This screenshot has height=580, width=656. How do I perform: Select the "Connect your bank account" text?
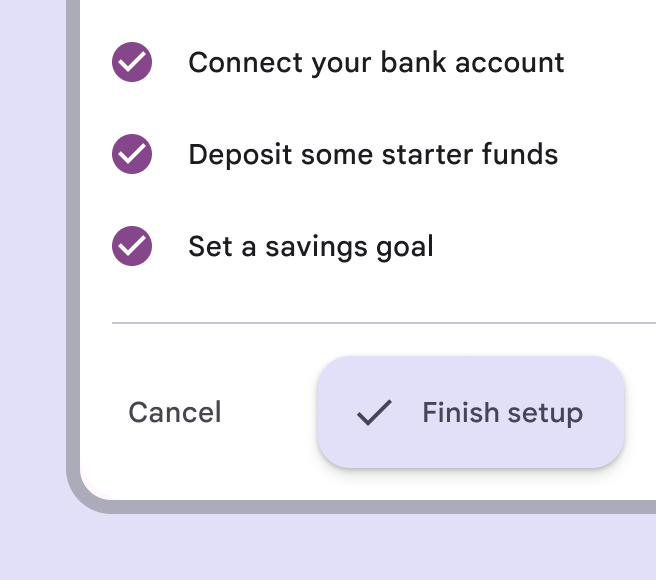point(376,63)
